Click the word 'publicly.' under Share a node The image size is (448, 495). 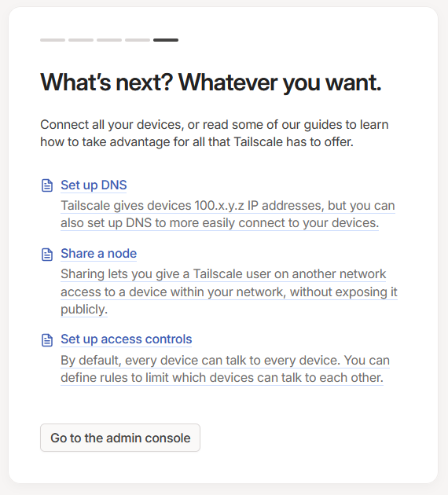[x=84, y=310]
